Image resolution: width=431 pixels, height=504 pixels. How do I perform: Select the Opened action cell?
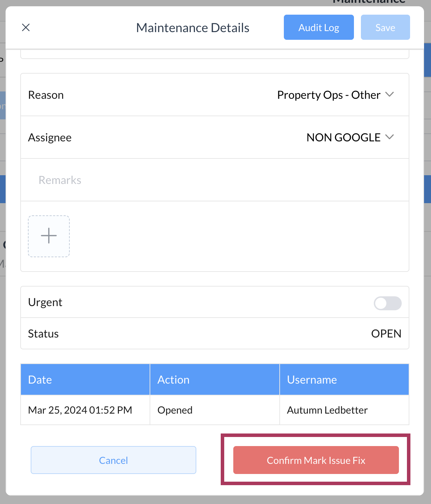pos(175,410)
